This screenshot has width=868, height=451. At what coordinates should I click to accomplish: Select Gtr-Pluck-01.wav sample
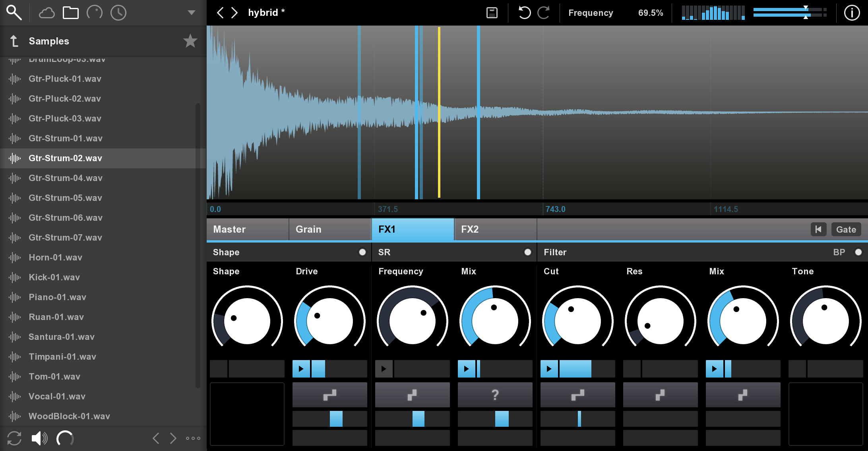point(99,79)
